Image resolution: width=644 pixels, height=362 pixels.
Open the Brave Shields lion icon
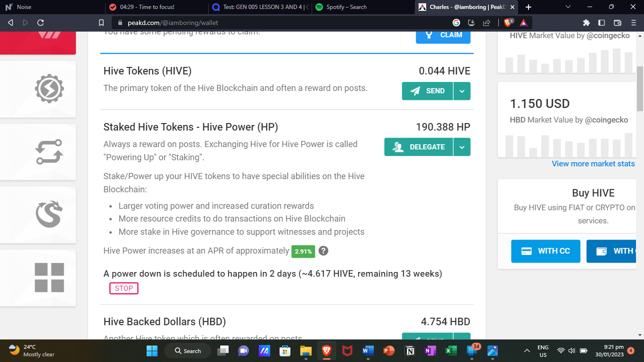pos(509,22)
